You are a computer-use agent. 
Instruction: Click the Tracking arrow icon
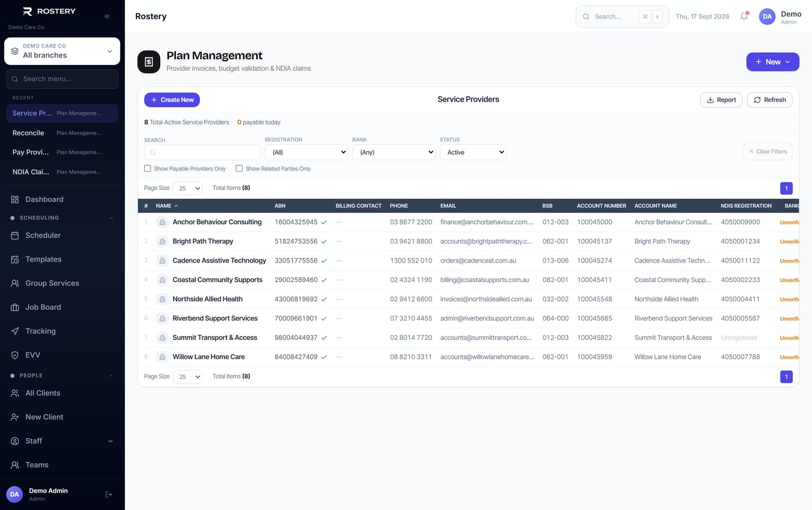pyautogui.click(x=15, y=331)
